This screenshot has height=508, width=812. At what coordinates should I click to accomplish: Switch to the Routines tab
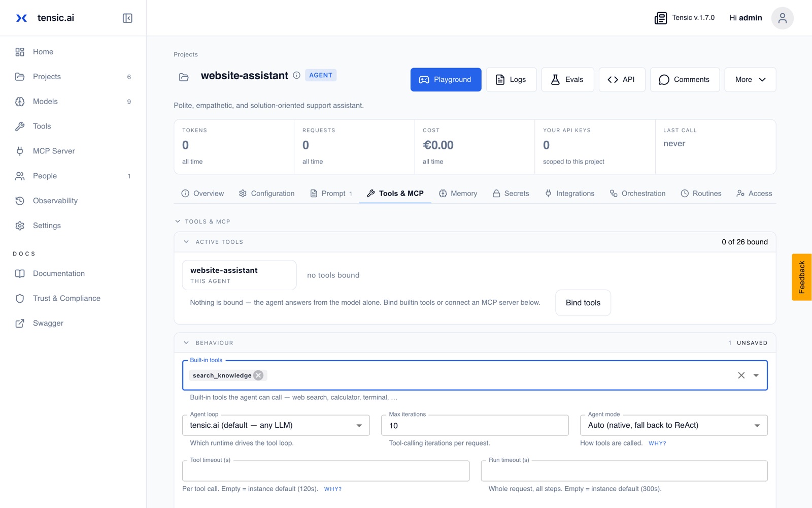(701, 194)
